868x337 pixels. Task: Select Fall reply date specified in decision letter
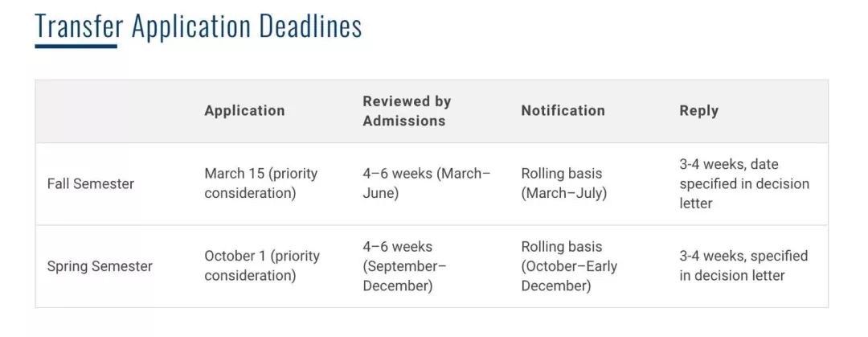pyautogui.click(x=744, y=183)
